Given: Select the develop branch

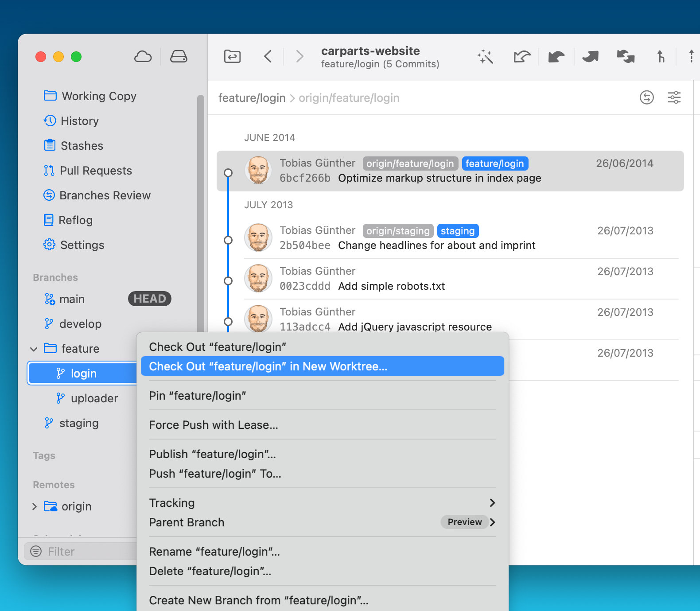Looking at the screenshot, I should (80, 324).
